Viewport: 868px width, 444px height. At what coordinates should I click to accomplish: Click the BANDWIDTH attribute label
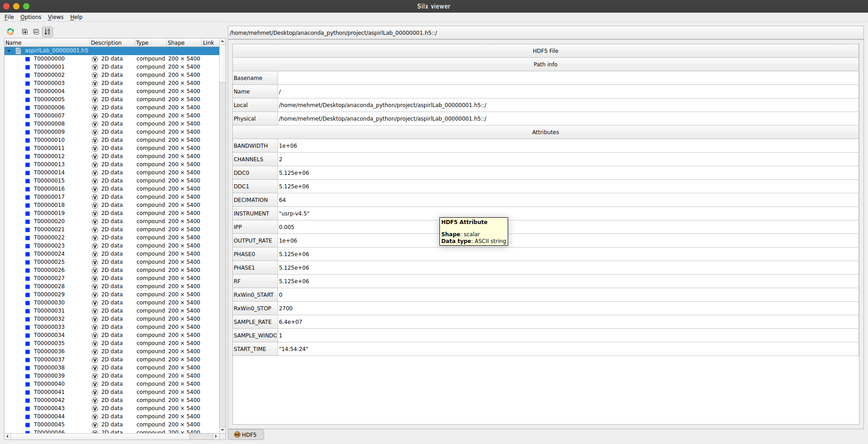tap(251, 146)
